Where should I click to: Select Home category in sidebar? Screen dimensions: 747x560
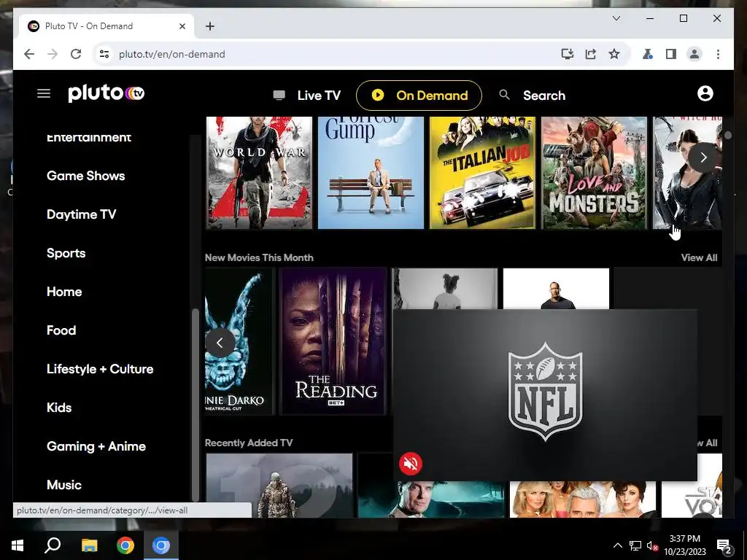(x=64, y=292)
